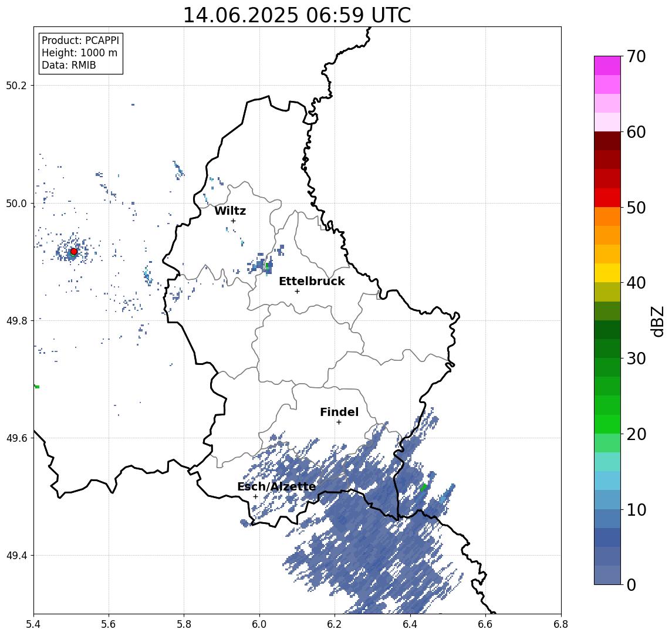Click the Product: PCAPPI text
Image resolution: width=672 pixels, height=636 pixels.
(x=80, y=40)
